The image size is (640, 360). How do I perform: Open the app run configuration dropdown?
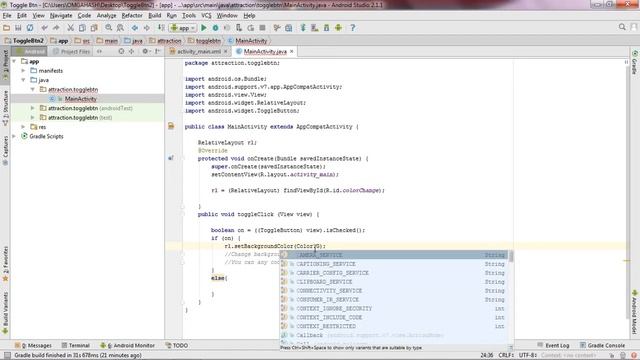183,28
